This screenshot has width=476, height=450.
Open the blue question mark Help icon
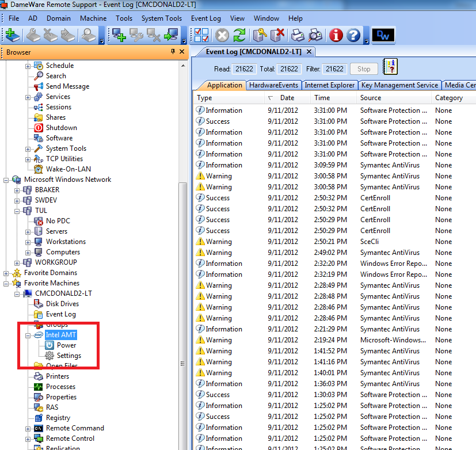[353, 36]
